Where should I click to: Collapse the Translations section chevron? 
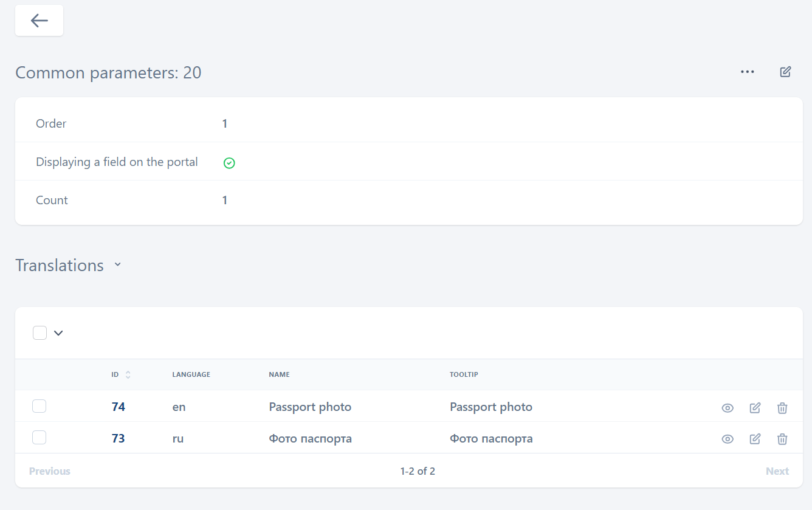(118, 265)
